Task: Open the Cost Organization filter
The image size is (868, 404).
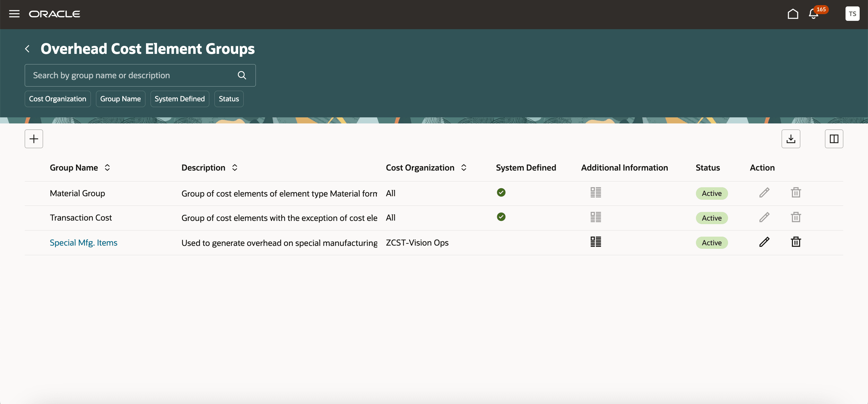Action: tap(57, 99)
